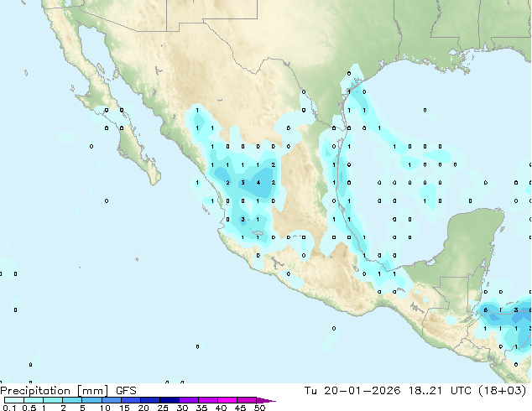Click the '4' precipitation value over central Mexico

(258, 183)
